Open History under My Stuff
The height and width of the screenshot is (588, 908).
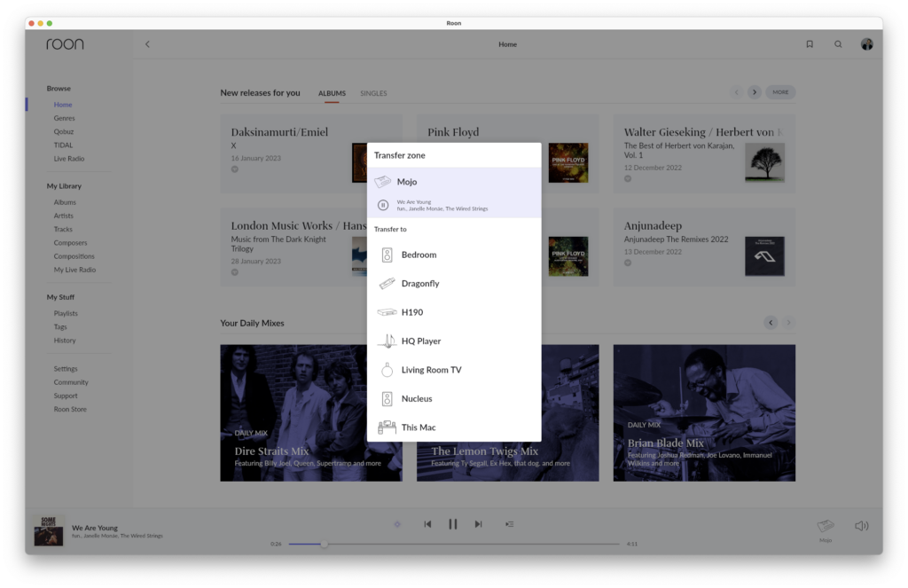[65, 341]
